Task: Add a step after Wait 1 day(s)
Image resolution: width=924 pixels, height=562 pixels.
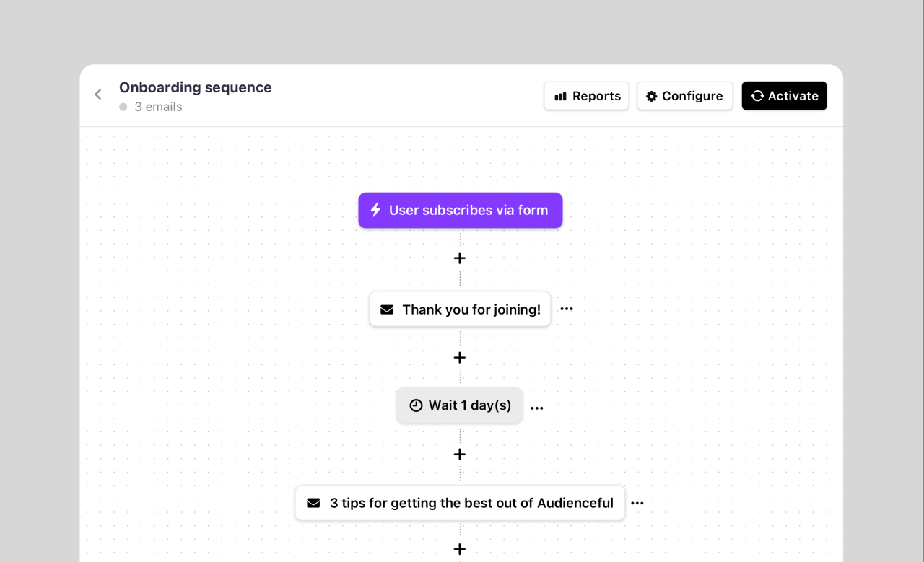Action: [460, 454]
